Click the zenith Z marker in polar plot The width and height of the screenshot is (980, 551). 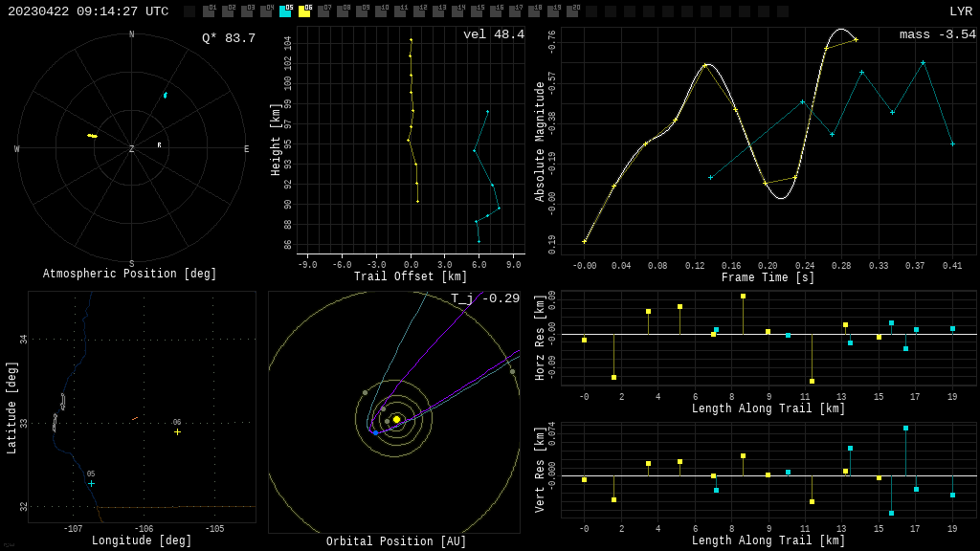click(132, 149)
